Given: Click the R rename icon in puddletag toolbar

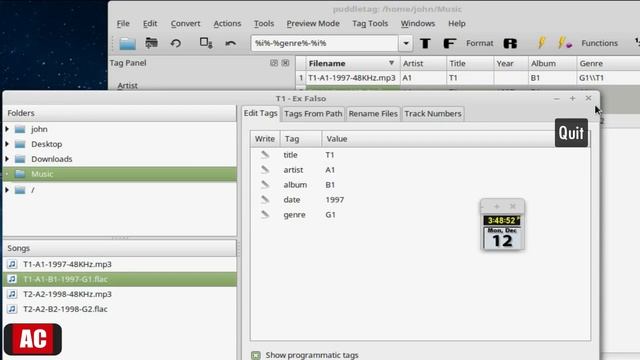Looking at the screenshot, I should 510,43.
